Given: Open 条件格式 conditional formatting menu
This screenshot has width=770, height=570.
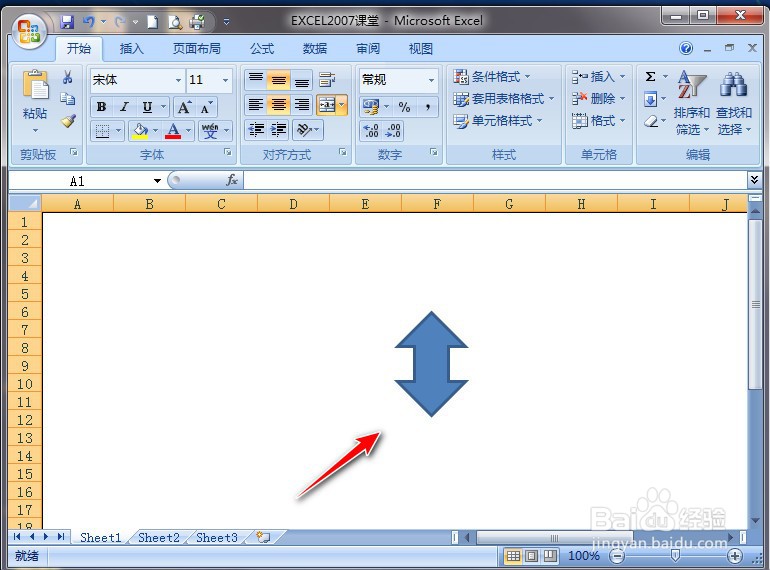Looking at the screenshot, I should [492, 77].
